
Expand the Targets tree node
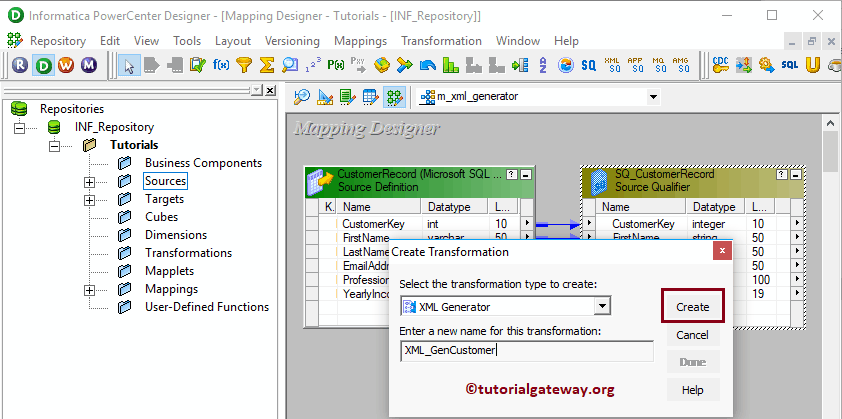[x=89, y=200]
